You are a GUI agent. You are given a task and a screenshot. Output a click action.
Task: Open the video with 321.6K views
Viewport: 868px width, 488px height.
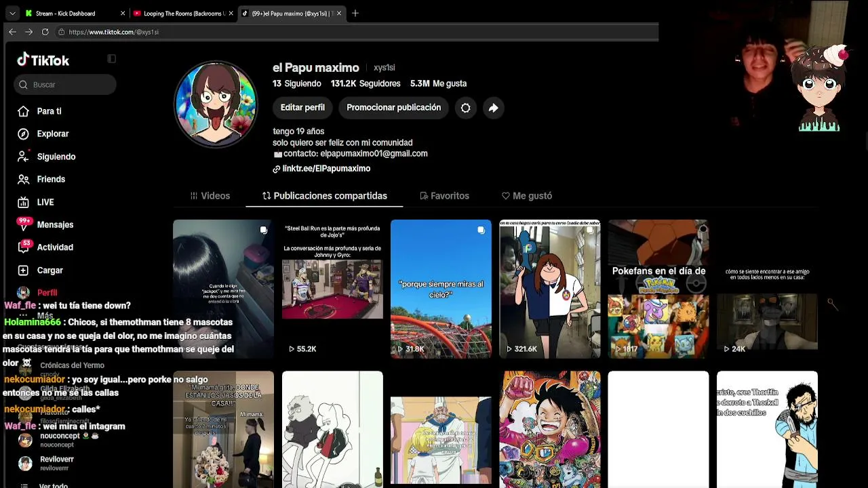pos(550,289)
